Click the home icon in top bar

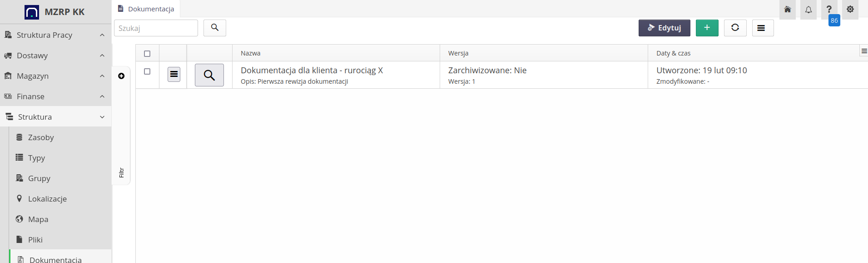click(x=787, y=10)
